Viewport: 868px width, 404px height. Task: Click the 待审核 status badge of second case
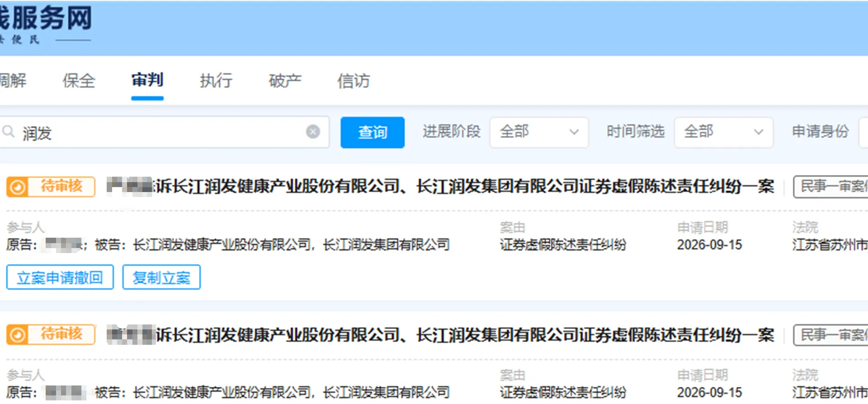point(51,334)
